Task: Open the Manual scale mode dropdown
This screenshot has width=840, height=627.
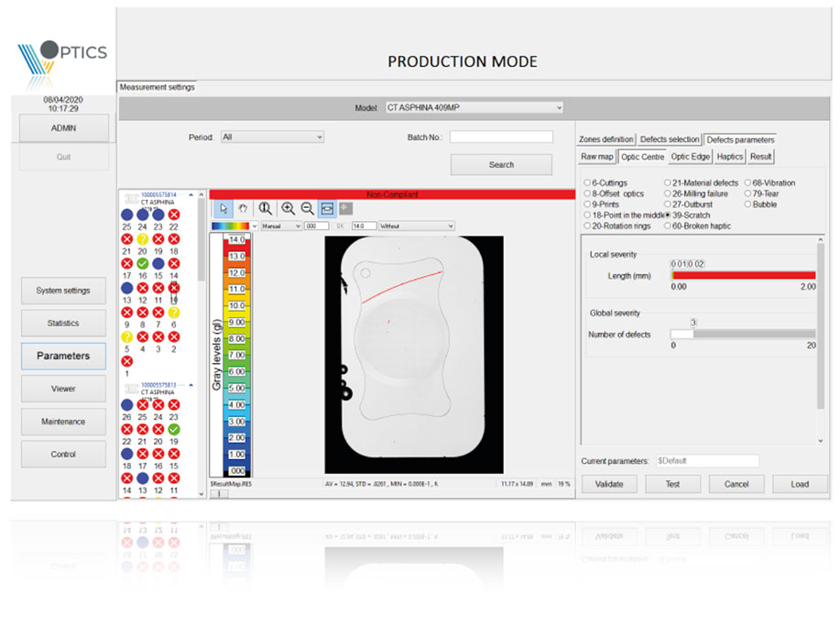Action: click(x=281, y=226)
